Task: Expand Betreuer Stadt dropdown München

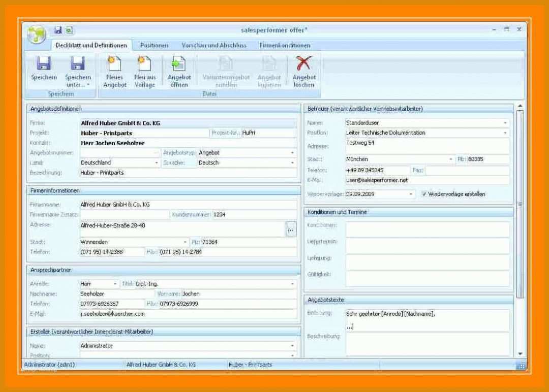Action: click(450, 159)
